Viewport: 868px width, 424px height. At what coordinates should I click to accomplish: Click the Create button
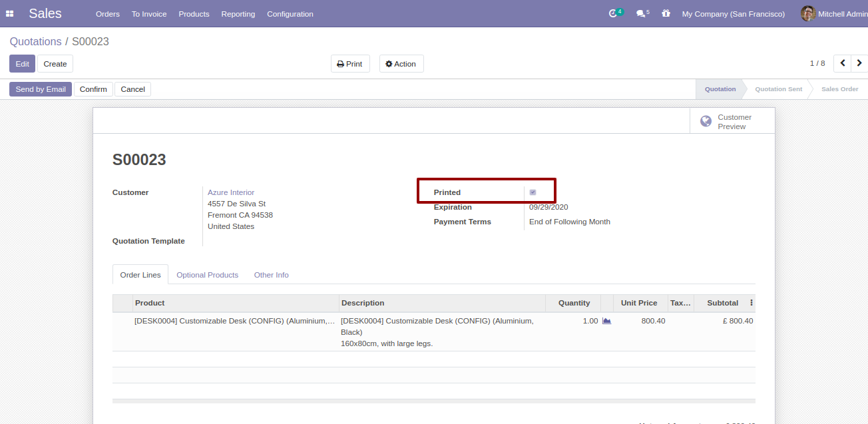click(55, 64)
